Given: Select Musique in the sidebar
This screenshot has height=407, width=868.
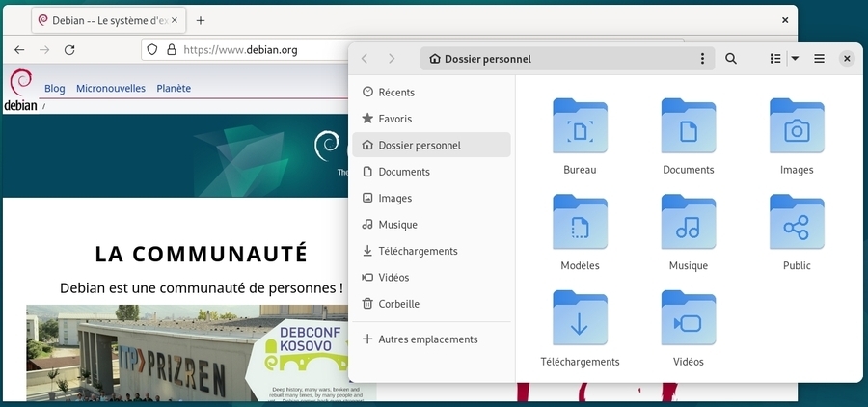Looking at the screenshot, I should click(x=431, y=225).
